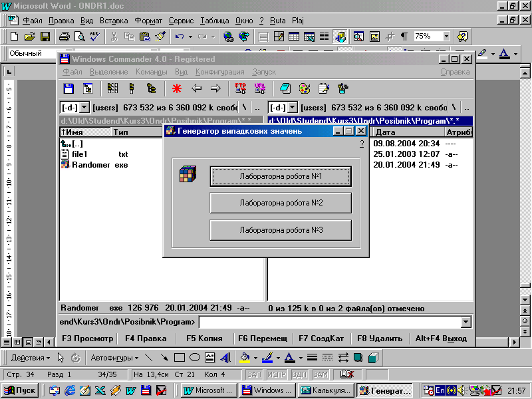This screenshot has height=399, width=532.
Task: Select Randomer exe file in left panel
Action: [x=94, y=165]
